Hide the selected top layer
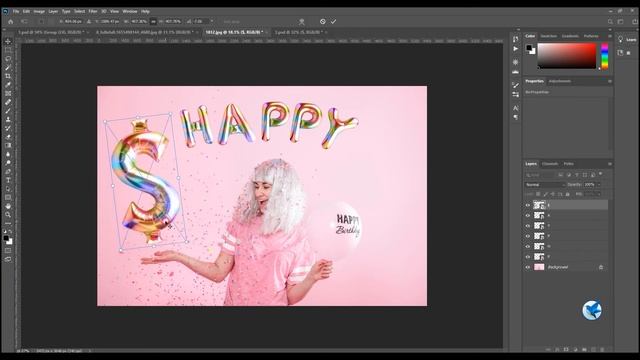Screen dimensions: 640x360 click(528, 205)
